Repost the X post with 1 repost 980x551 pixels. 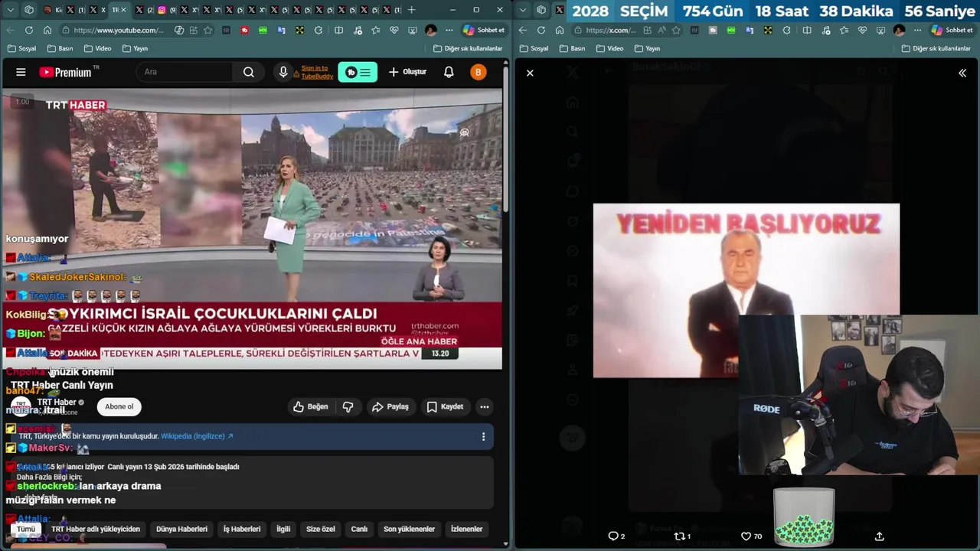[681, 536]
